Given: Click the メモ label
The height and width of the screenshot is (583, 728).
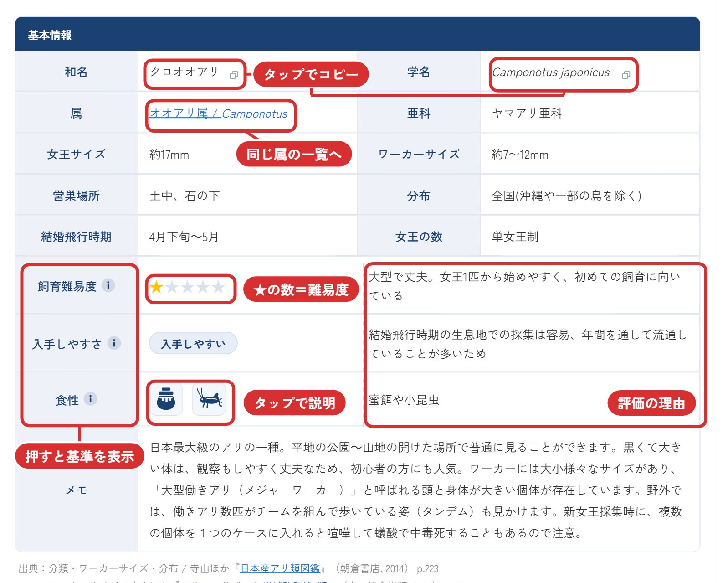Looking at the screenshot, I should pos(76,490).
